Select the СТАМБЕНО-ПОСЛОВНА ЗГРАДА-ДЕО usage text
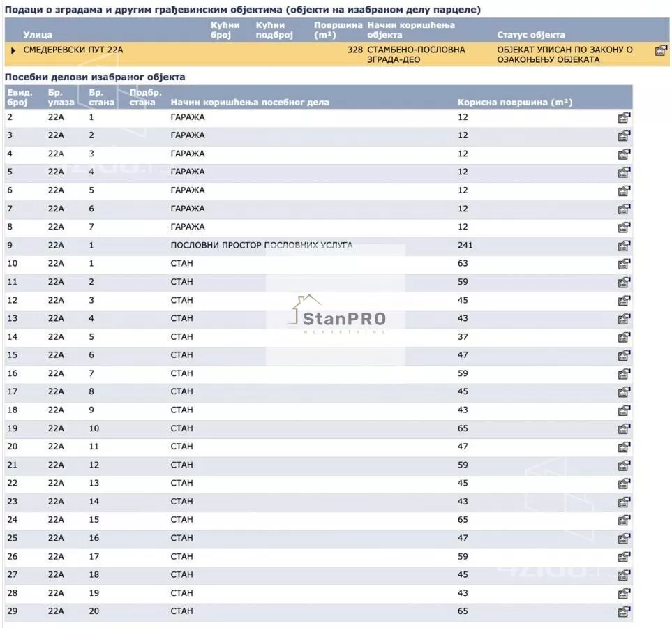This screenshot has width=672, height=628. pos(416,54)
